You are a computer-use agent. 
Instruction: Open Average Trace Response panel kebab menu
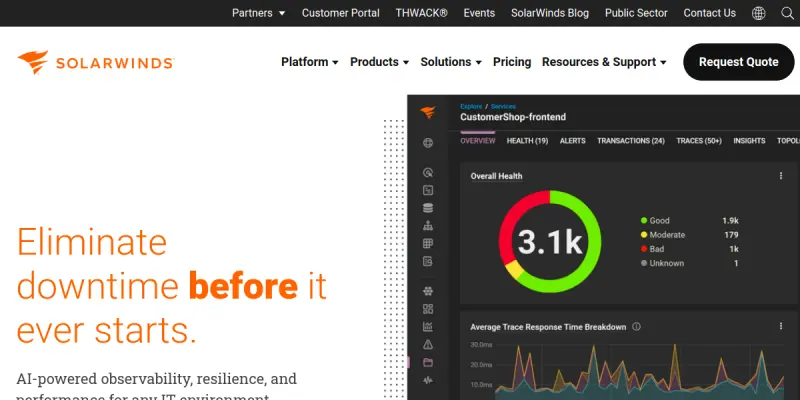[781, 327]
